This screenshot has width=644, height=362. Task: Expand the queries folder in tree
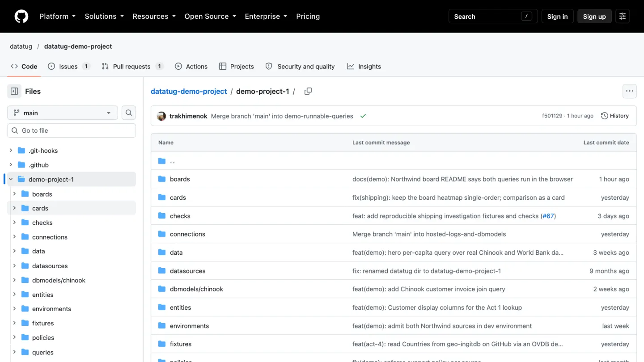click(14, 352)
